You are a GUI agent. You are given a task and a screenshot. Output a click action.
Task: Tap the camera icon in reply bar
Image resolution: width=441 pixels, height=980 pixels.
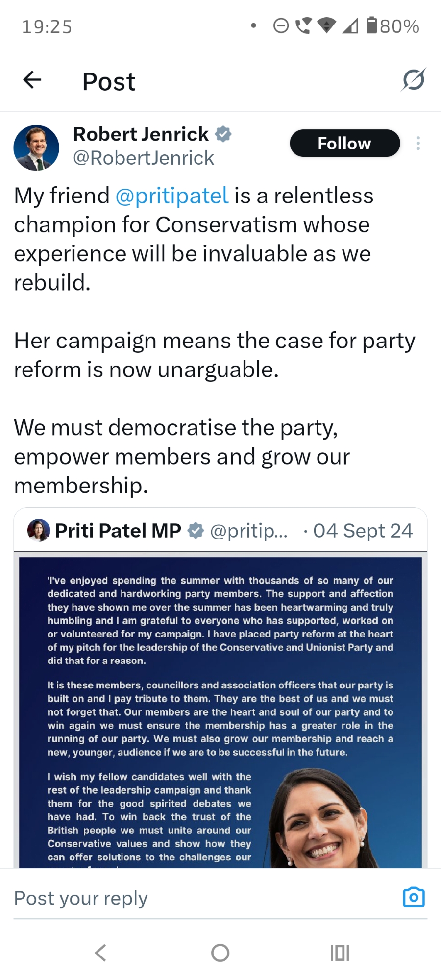[414, 897]
